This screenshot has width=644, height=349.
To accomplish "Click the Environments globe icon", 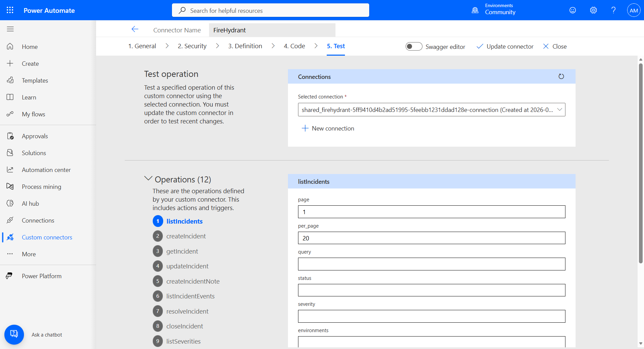I will pos(475,10).
